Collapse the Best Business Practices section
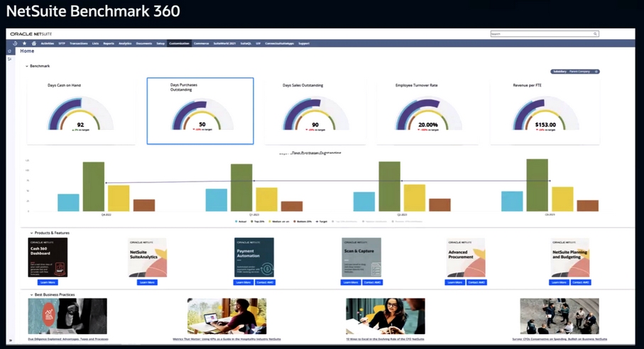This screenshot has width=644, height=349. coord(32,295)
